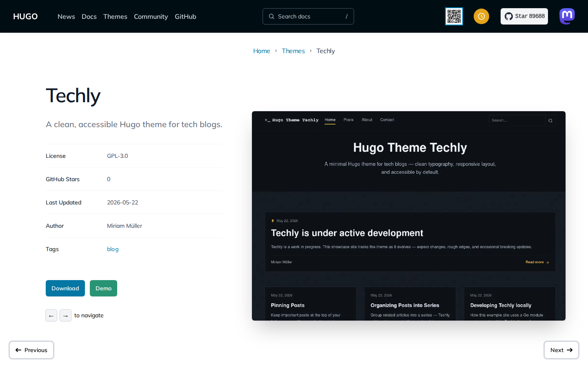Click the left arrow key navigation button
The image size is (588, 368).
click(x=51, y=315)
